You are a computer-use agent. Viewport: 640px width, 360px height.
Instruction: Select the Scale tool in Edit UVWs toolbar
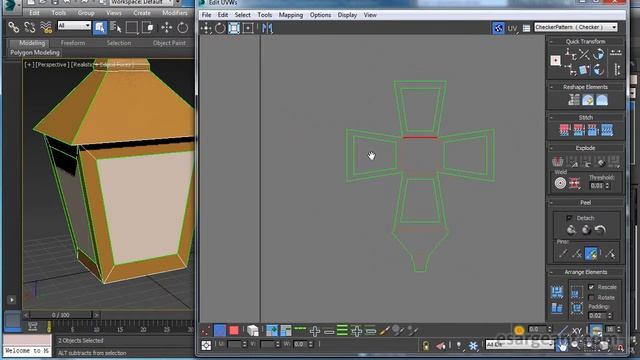click(234, 28)
